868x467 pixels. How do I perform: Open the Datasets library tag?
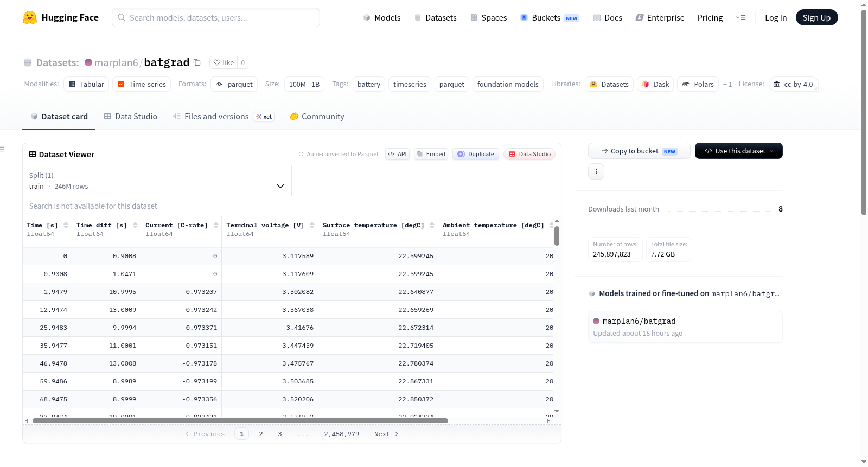click(x=609, y=84)
